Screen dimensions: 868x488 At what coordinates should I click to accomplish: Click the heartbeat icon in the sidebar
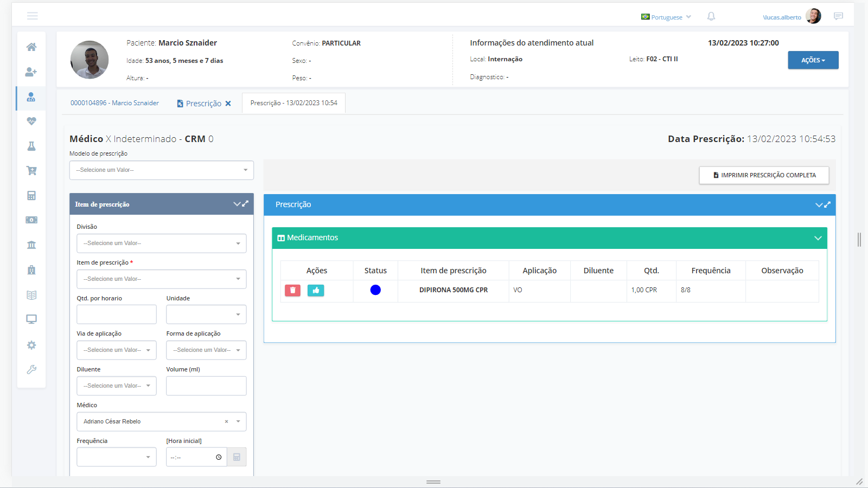[x=31, y=121]
